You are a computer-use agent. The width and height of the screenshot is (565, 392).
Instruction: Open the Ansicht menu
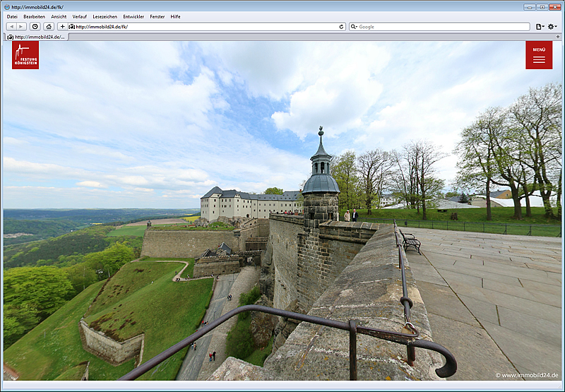pyautogui.click(x=59, y=16)
